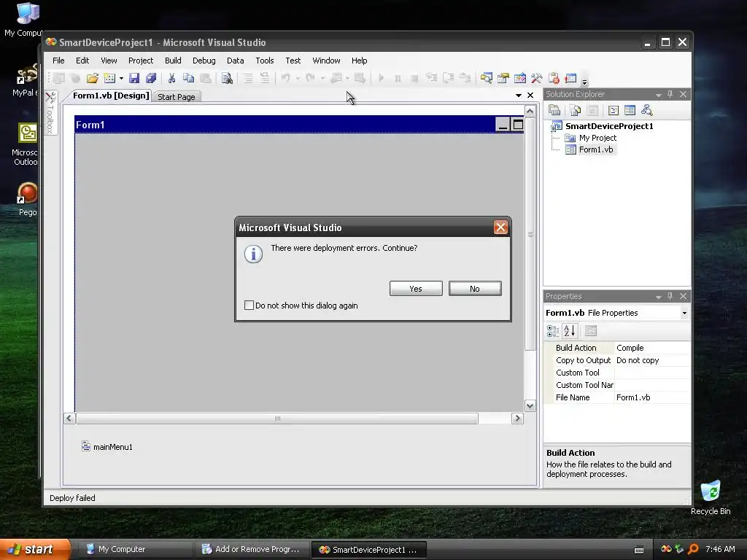Open Properties window position dropdown

[659, 297]
